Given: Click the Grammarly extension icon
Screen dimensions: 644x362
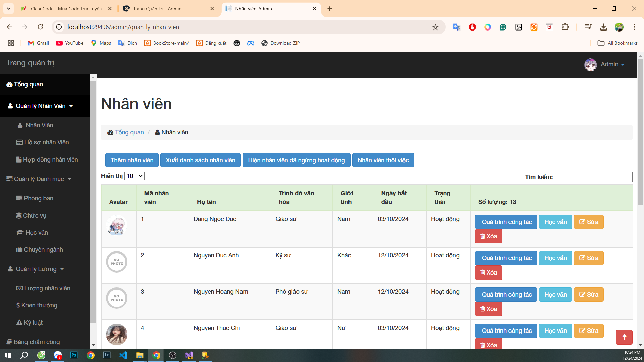Looking at the screenshot, I should 503,27.
